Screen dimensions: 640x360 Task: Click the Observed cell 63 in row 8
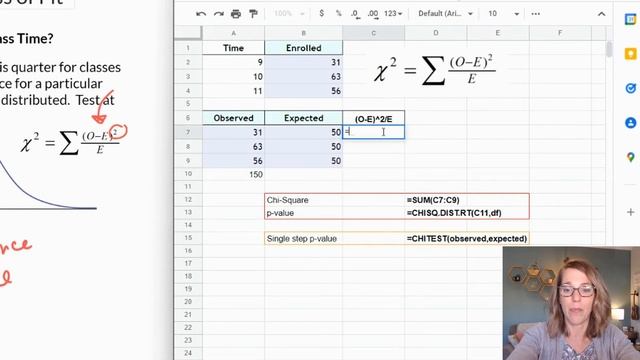(233, 147)
